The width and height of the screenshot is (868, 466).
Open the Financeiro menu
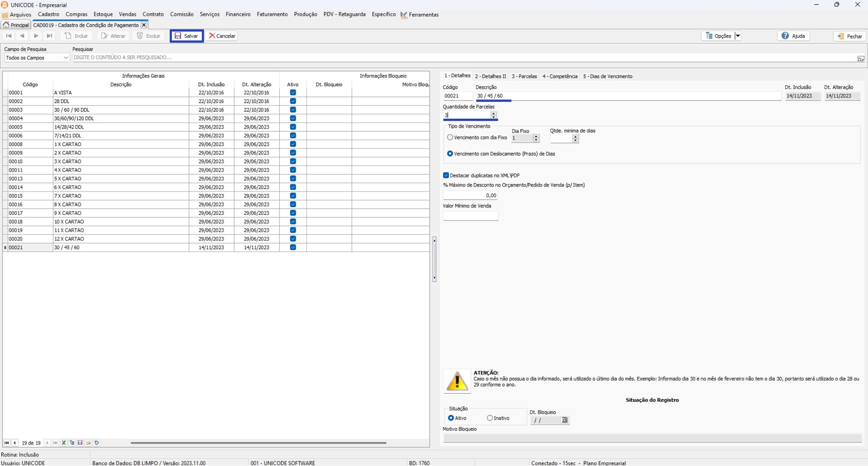(x=238, y=14)
